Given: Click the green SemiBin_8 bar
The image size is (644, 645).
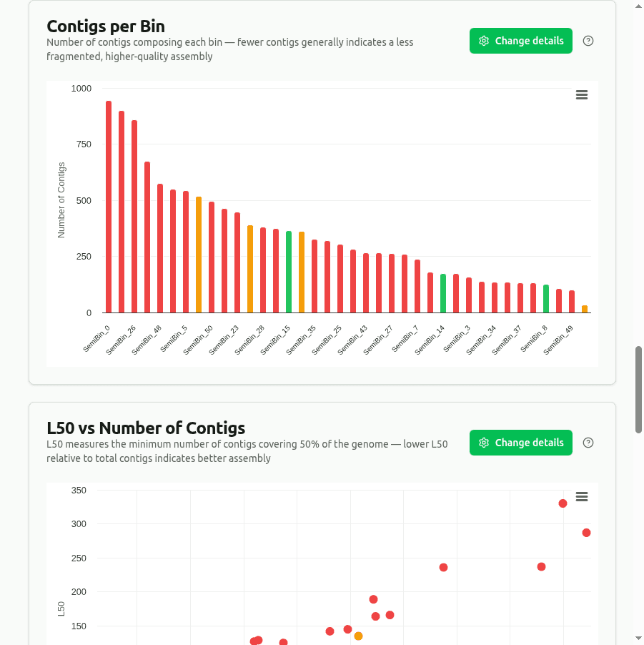Looking at the screenshot, I should pos(546,299).
